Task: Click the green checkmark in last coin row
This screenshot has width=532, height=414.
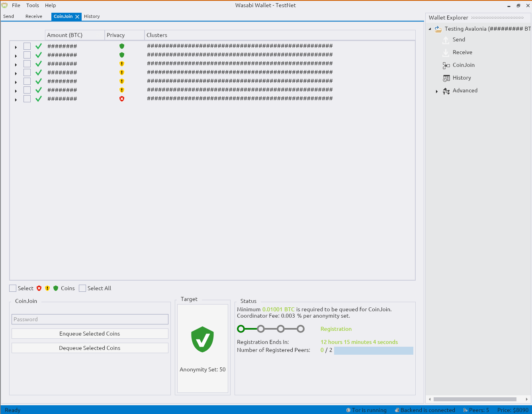Action: (x=39, y=99)
